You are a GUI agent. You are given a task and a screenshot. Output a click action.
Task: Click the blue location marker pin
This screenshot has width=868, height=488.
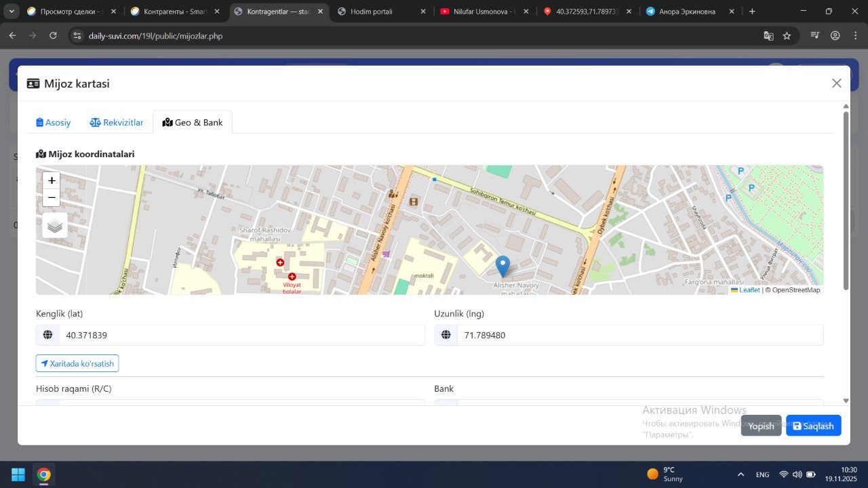pos(502,266)
